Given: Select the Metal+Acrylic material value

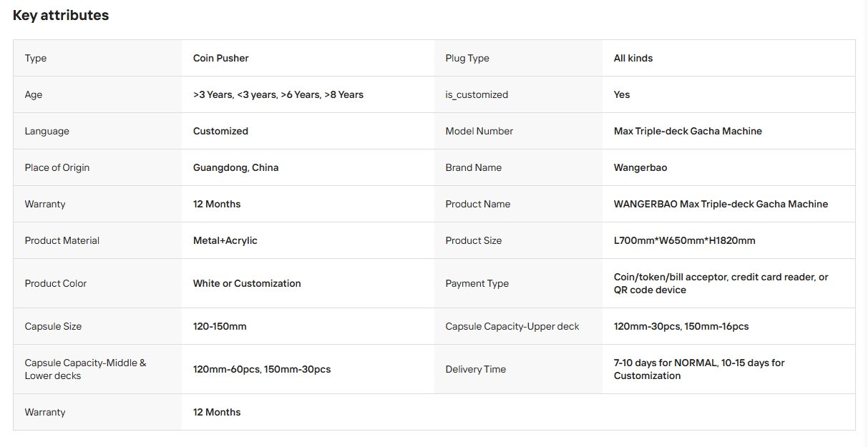Looking at the screenshot, I should pos(225,240).
